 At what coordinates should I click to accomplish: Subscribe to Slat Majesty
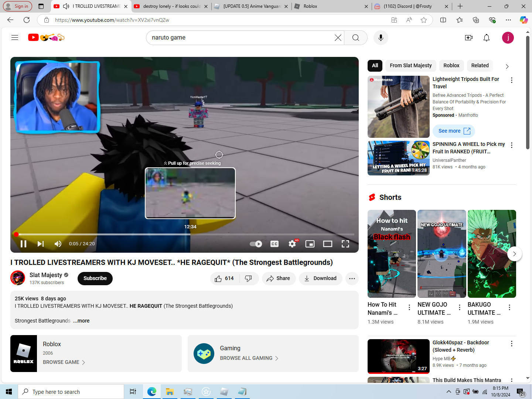pyautogui.click(x=95, y=279)
